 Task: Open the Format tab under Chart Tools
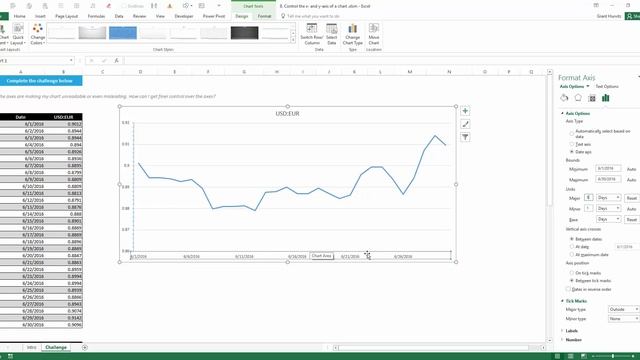[x=264, y=16]
